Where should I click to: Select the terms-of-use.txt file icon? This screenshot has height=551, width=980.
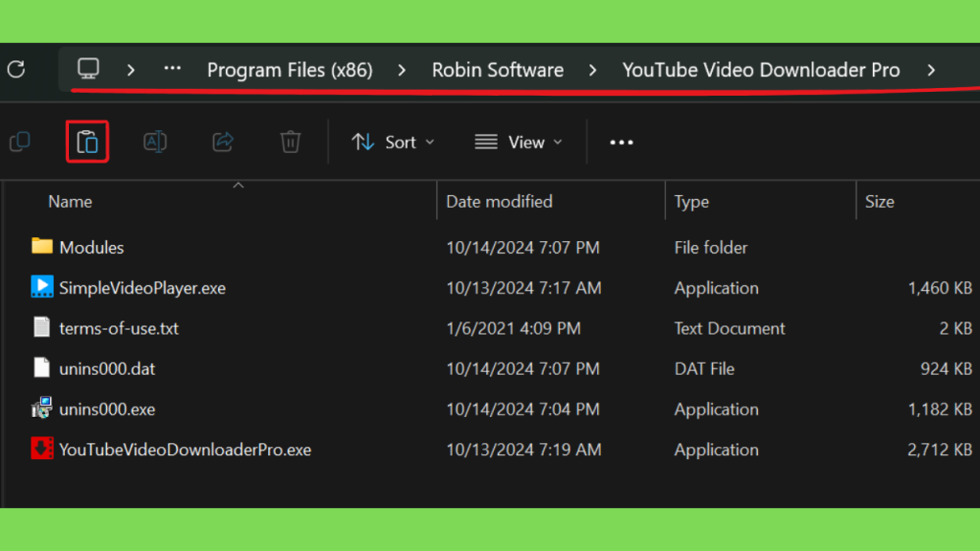[42, 327]
